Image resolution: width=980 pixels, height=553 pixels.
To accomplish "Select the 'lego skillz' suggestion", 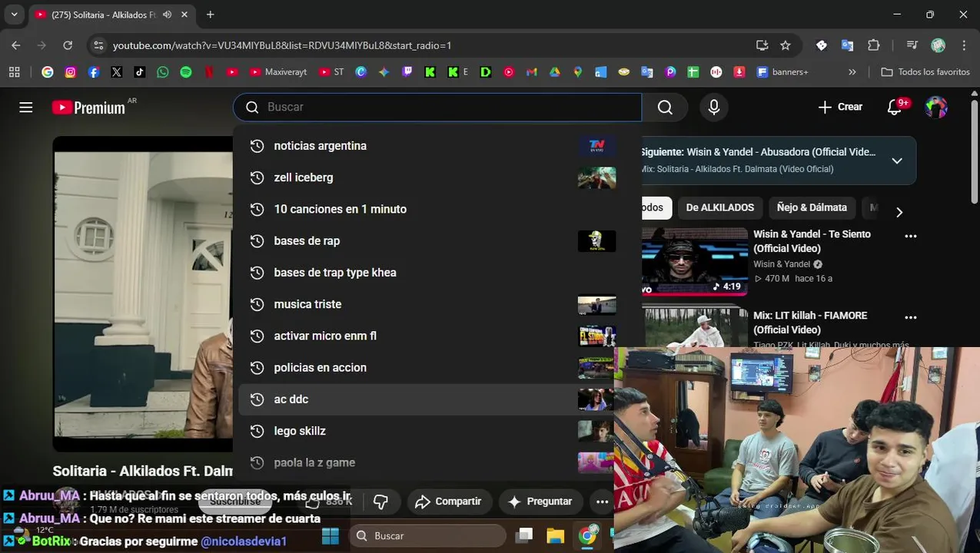I will 427,431.
